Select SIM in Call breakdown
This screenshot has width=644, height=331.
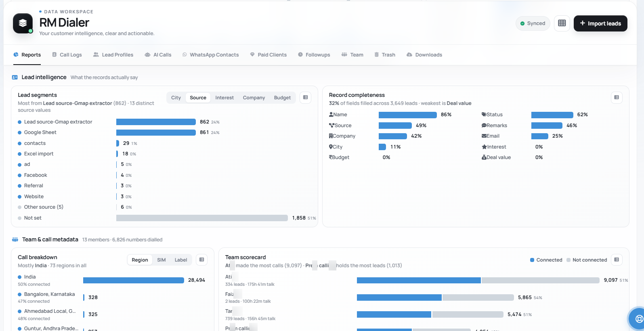[162, 260]
